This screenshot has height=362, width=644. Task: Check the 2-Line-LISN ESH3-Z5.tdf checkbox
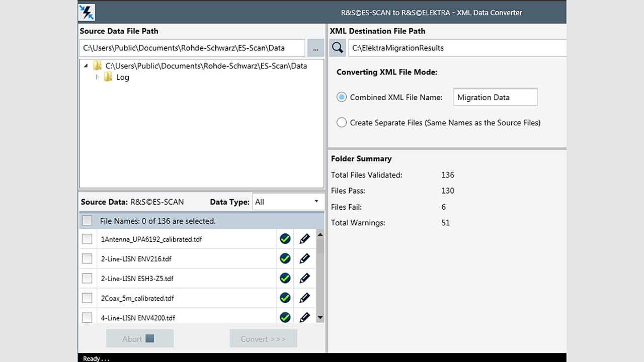tap(87, 278)
